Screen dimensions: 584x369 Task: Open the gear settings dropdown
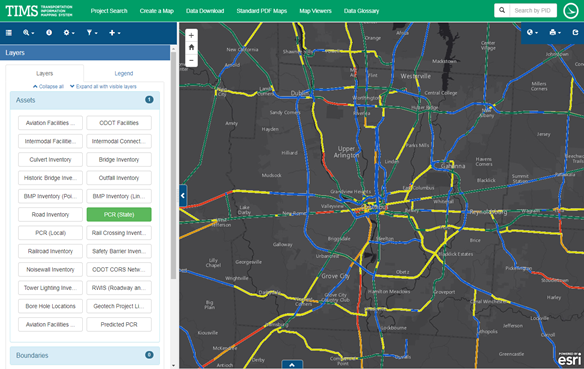(x=69, y=33)
